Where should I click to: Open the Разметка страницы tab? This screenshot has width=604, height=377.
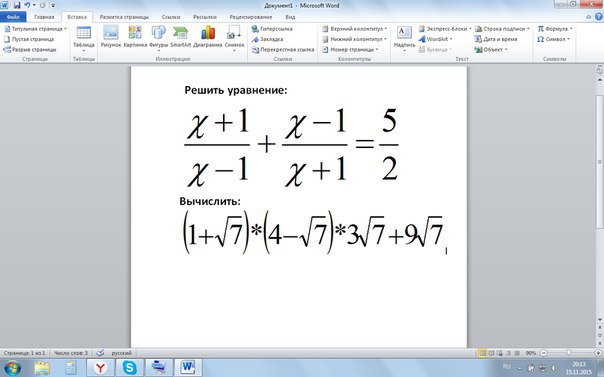[x=124, y=17]
